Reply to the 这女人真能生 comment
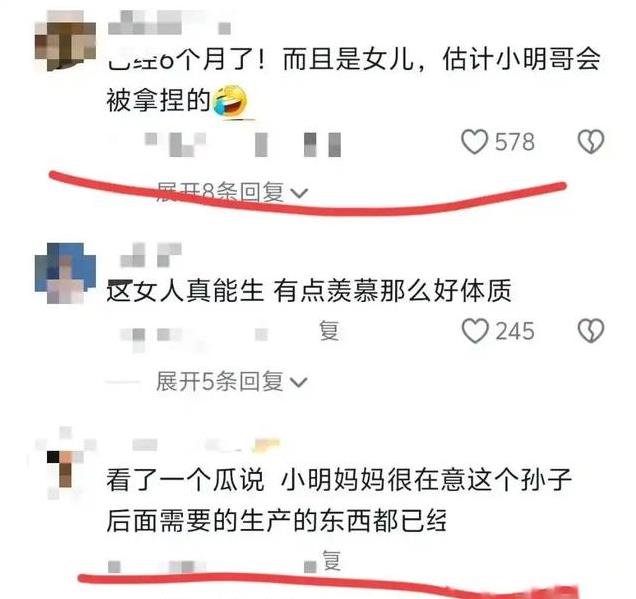 point(329,331)
